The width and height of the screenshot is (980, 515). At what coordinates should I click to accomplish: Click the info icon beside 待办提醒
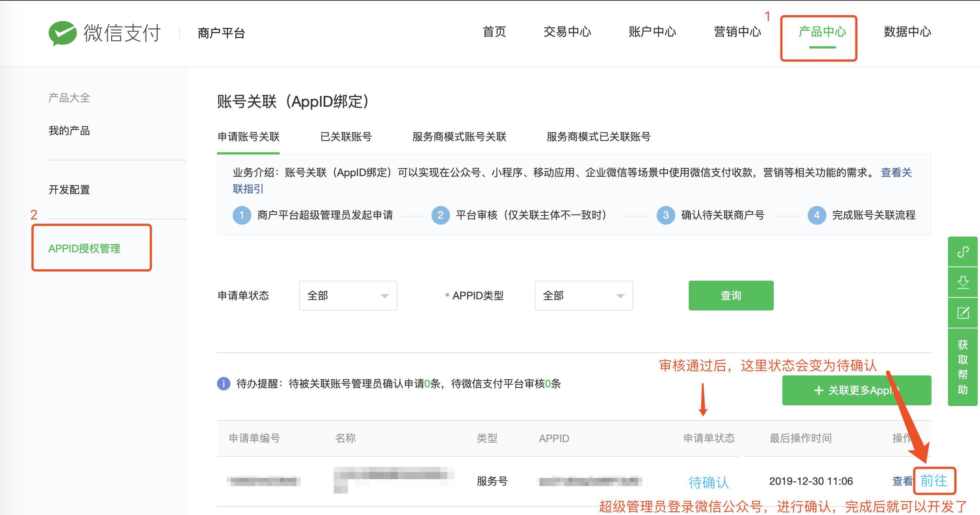223,384
